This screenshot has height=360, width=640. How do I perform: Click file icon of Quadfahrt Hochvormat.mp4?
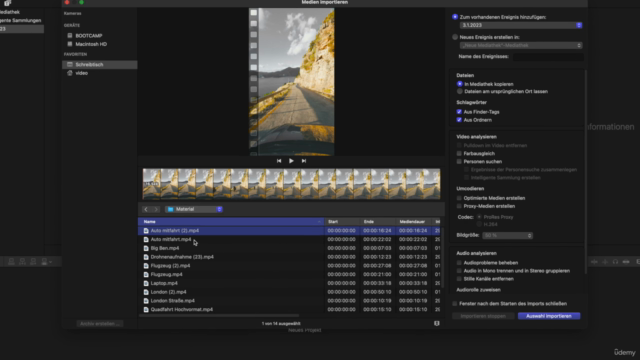(x=146, y=310)
